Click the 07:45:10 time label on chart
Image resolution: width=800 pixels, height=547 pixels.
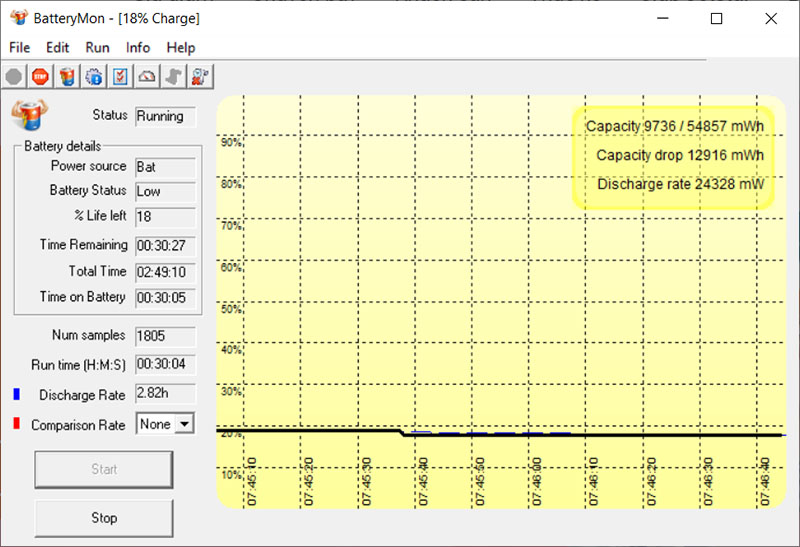click(252, 481)
